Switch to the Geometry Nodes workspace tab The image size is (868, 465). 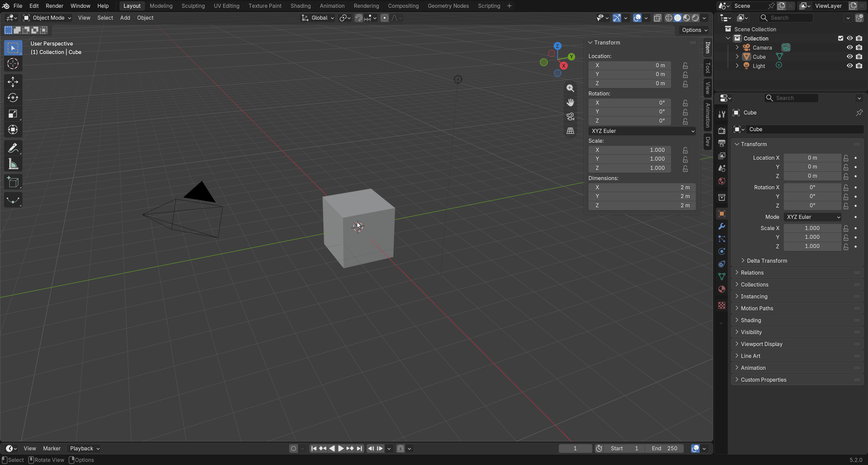[x=448, y=6]
